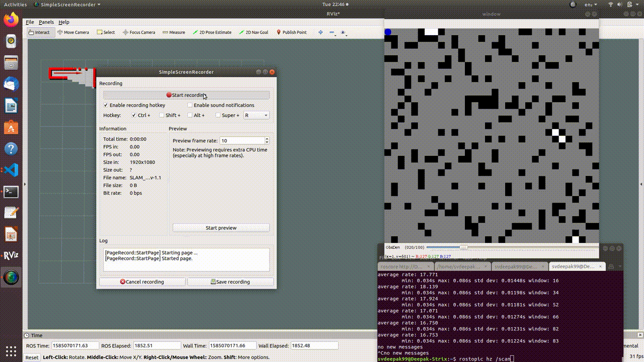Click the blue plus add-tool icon
The image size is (644, 362).
(x=320, y=32)
